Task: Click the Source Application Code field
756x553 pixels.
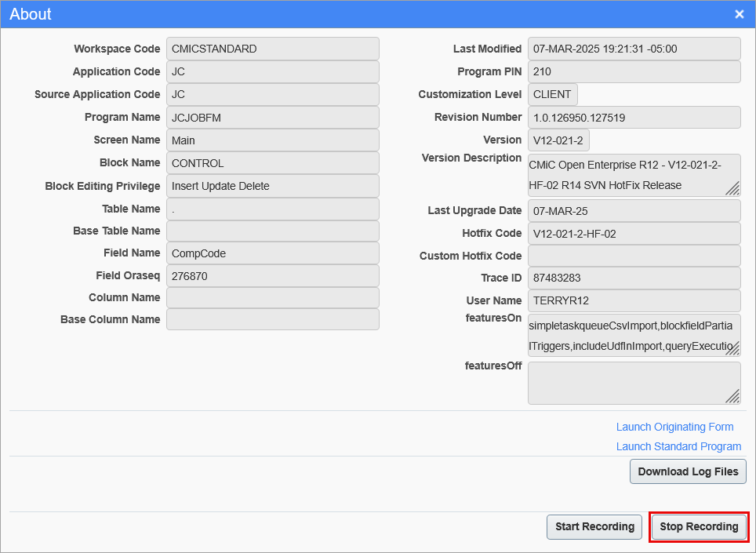Action: 273,94
